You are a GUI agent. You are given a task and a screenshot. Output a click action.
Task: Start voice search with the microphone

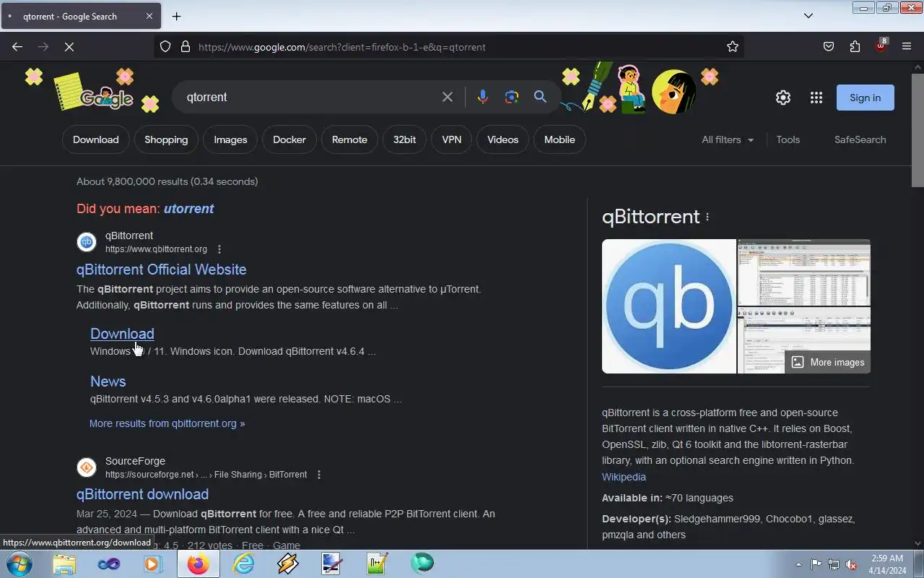point(483,97)
